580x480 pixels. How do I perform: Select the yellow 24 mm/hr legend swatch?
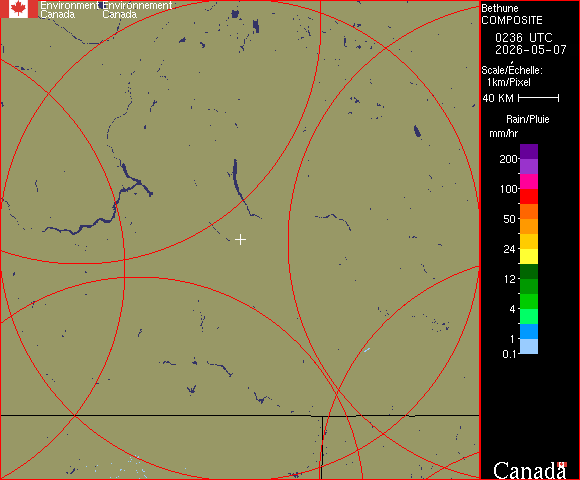pos(529,257)
